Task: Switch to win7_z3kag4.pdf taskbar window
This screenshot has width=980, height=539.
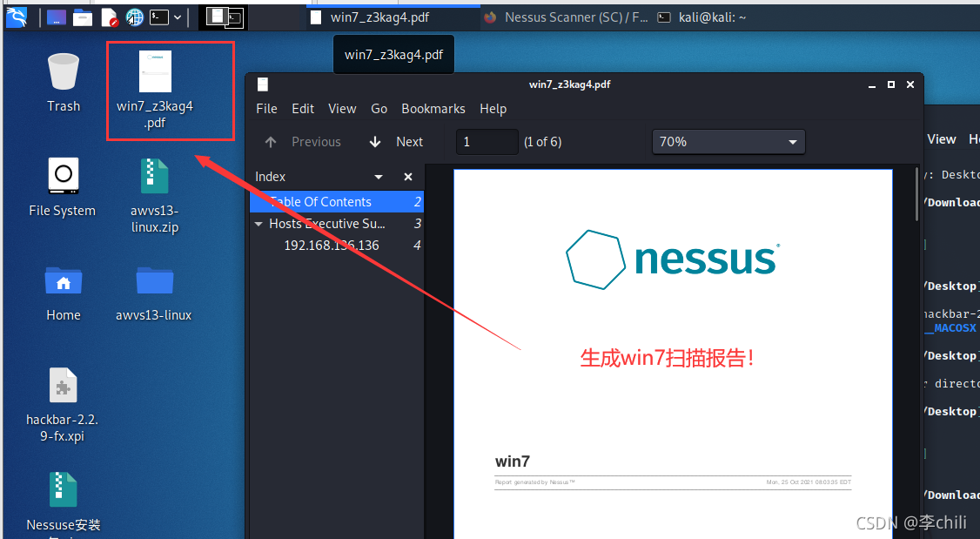Action: (392, 17)
